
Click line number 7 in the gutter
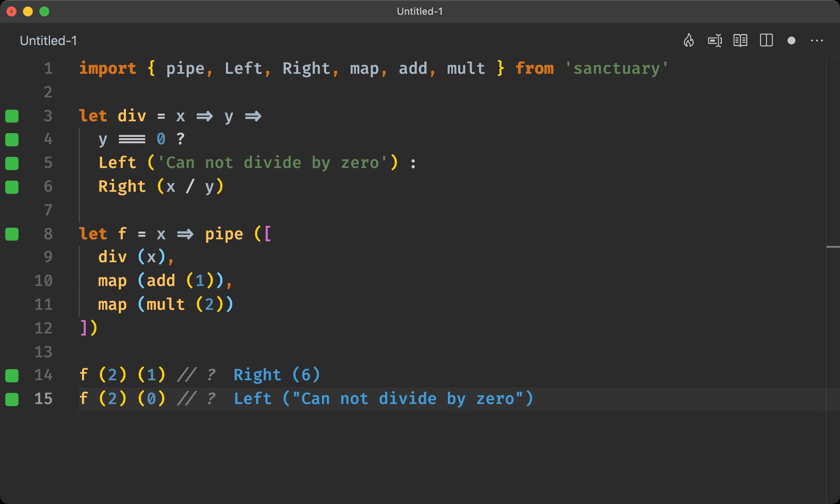pyautogui.click(x=48, y=210)
